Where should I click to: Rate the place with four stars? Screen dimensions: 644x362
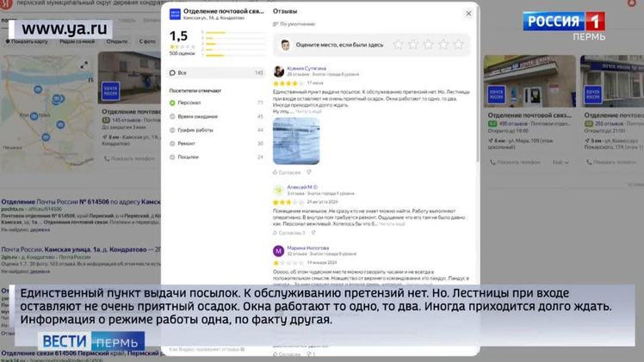point(443,44)
